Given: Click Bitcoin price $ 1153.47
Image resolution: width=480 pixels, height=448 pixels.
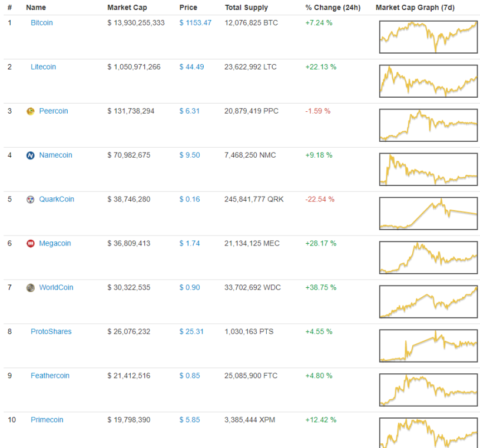Looking at the screenshot, I should point(196,23).
